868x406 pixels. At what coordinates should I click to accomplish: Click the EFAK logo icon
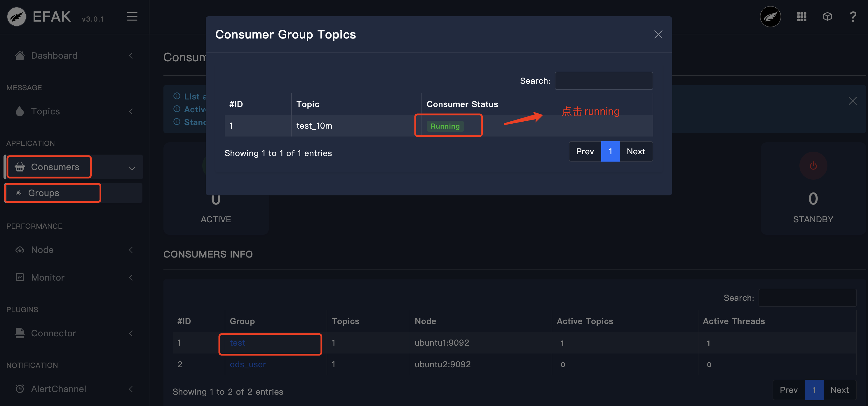click(17, 17)
